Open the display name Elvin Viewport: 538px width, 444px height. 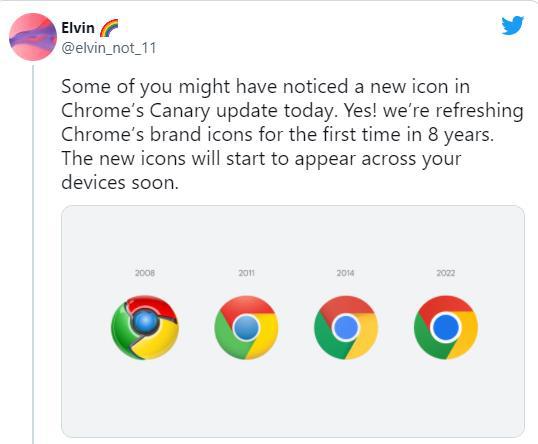coord(78,28)
